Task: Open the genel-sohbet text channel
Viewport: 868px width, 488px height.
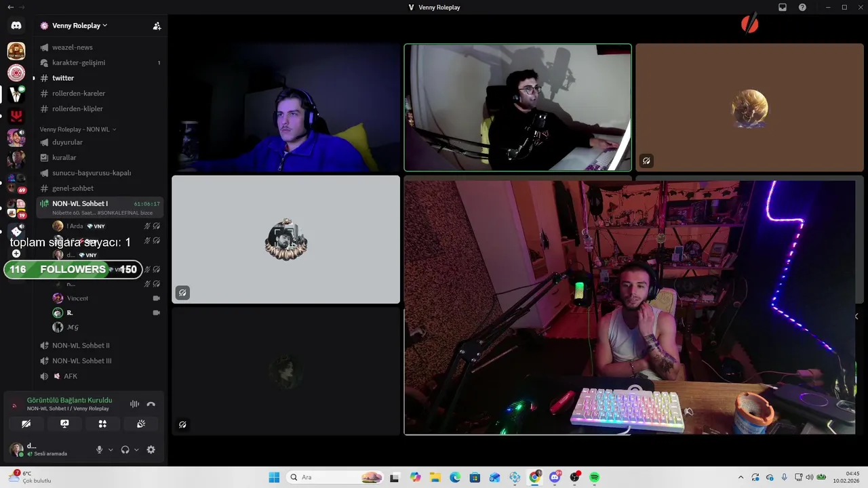Action: pyautogui.click(x=100, y=188)
